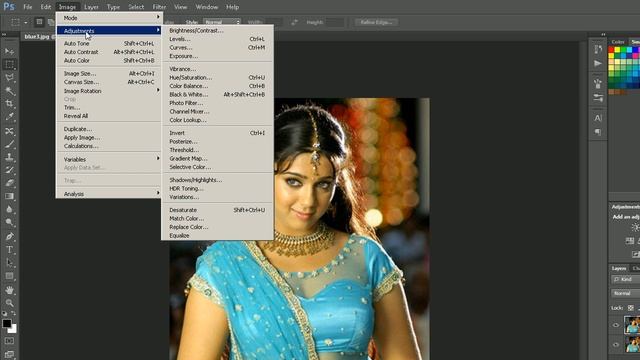Screen dimensions: 640x360
Task: Select the Dodge tool
Action: [9, 222]
